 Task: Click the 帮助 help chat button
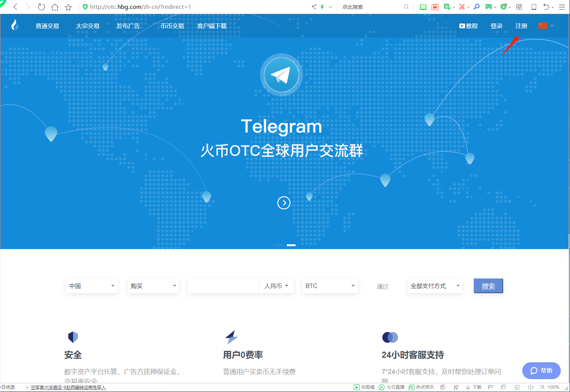pyautogui.click(x=541, y=371)
